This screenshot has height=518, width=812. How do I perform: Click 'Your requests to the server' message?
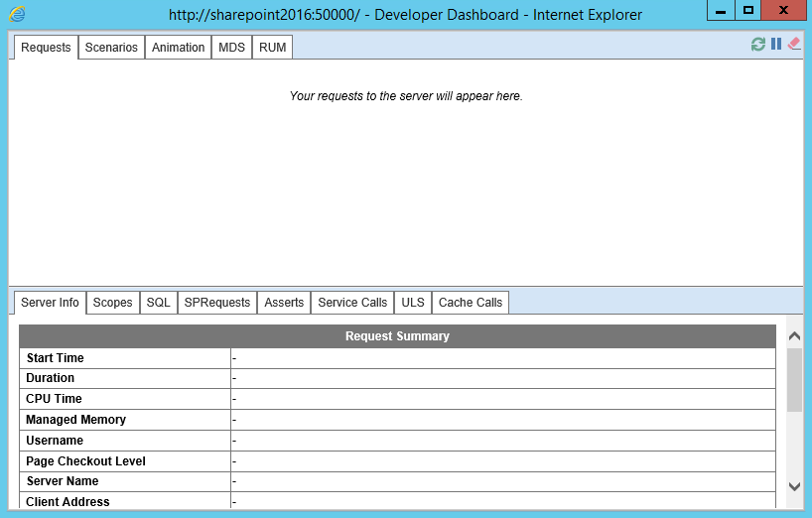406,96
